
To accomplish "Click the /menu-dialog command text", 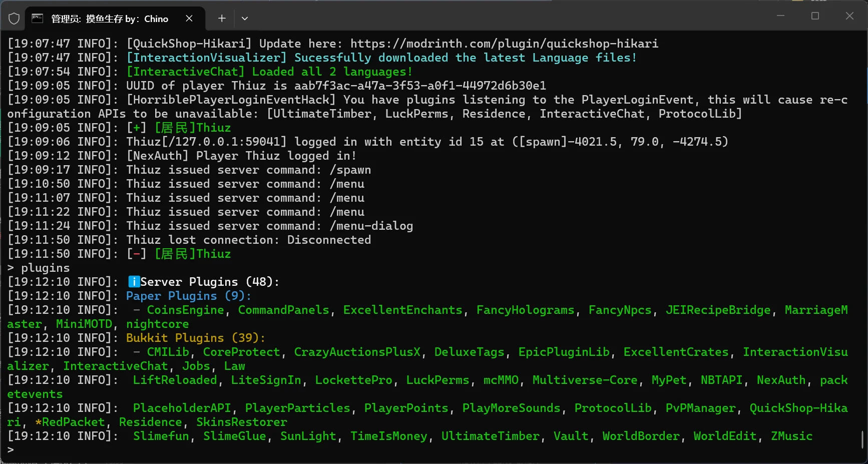I will (x=371, y=226).
